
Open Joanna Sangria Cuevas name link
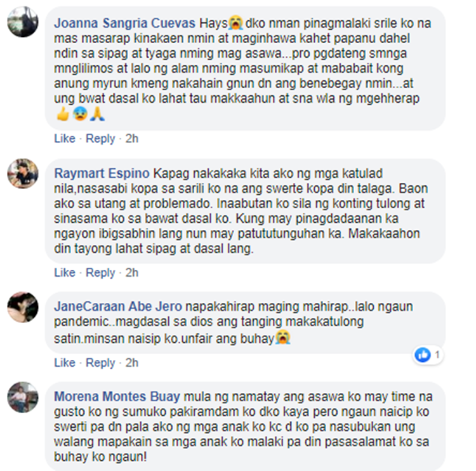click(124, 23)
